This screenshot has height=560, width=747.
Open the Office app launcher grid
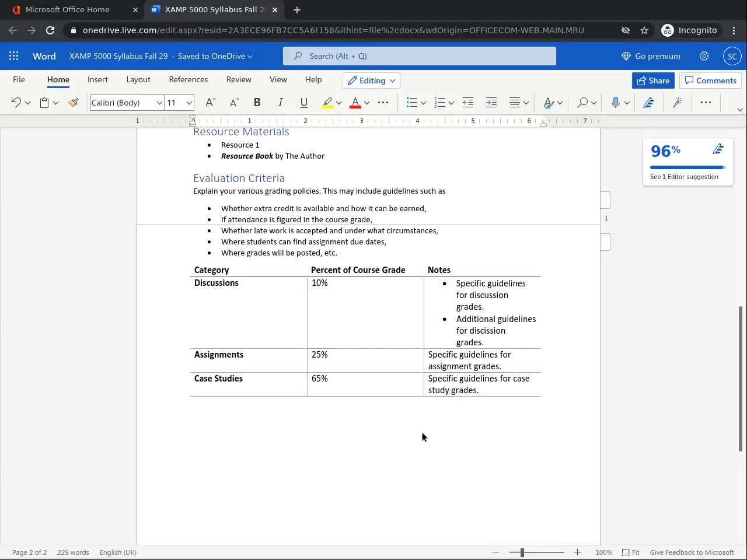[x=14, y=56]
